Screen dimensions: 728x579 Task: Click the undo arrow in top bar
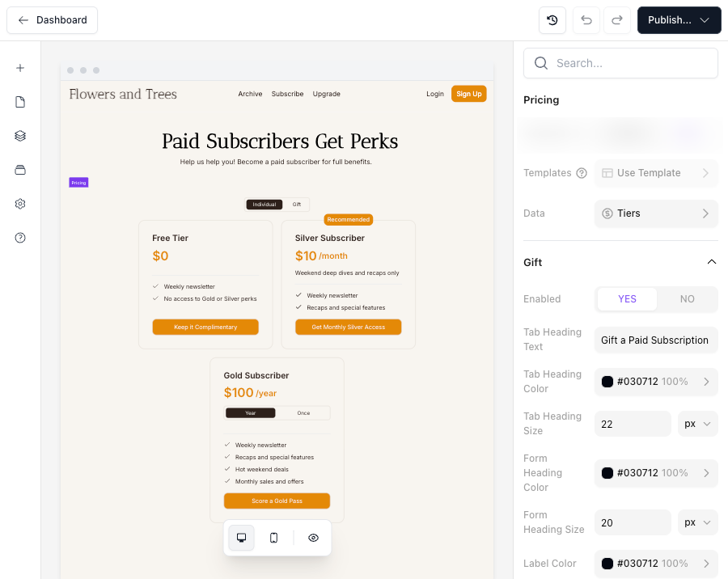[x=586, y=20]
